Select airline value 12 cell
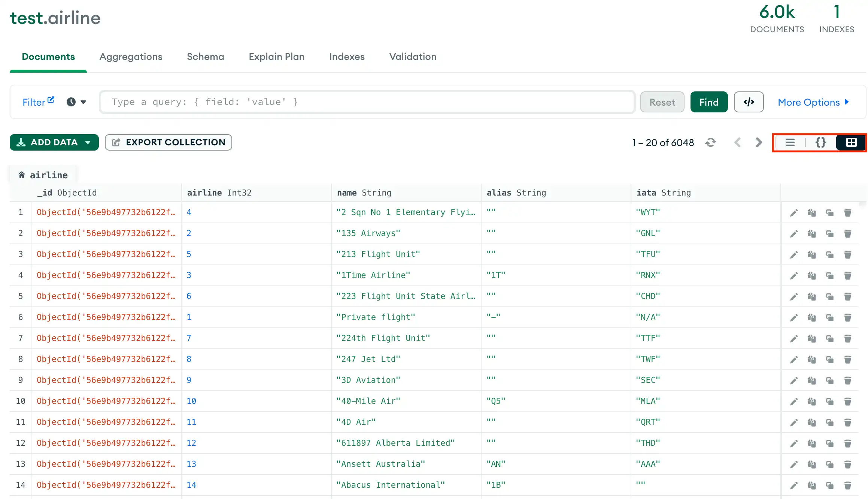The width and height of the screenshot is (868, 499). tap(257, 443)
